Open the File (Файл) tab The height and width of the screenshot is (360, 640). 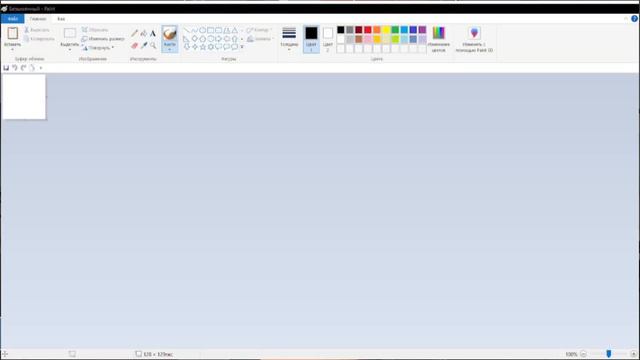[13, 19]
